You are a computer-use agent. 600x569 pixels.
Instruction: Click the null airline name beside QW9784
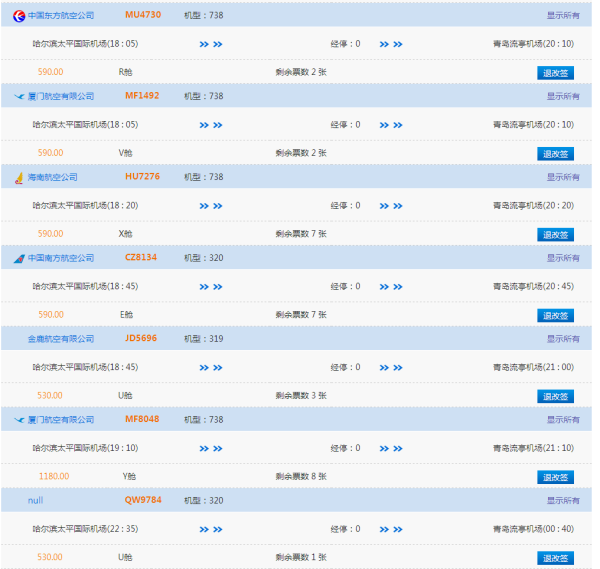35,501
